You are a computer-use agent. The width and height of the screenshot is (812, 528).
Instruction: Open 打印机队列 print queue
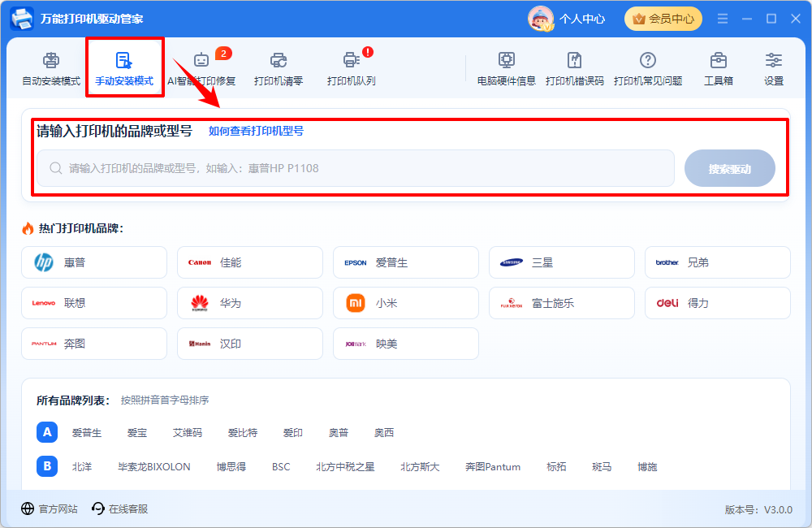click(x=351, y=69)
